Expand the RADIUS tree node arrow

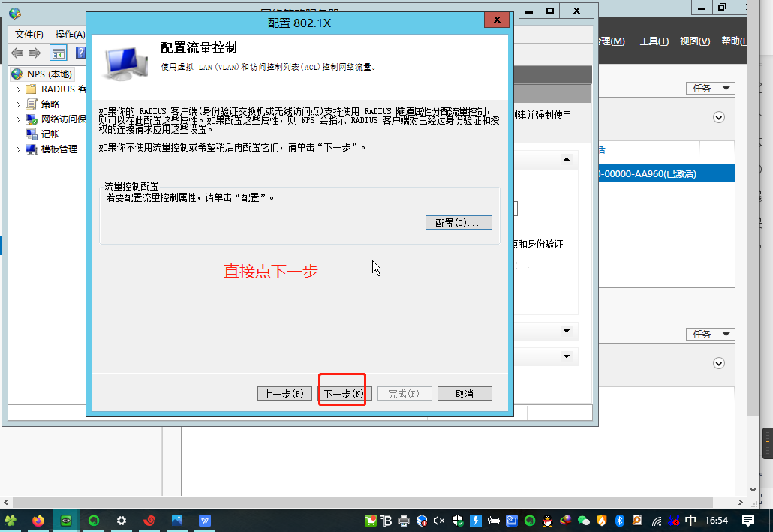(x=18, y=89)
